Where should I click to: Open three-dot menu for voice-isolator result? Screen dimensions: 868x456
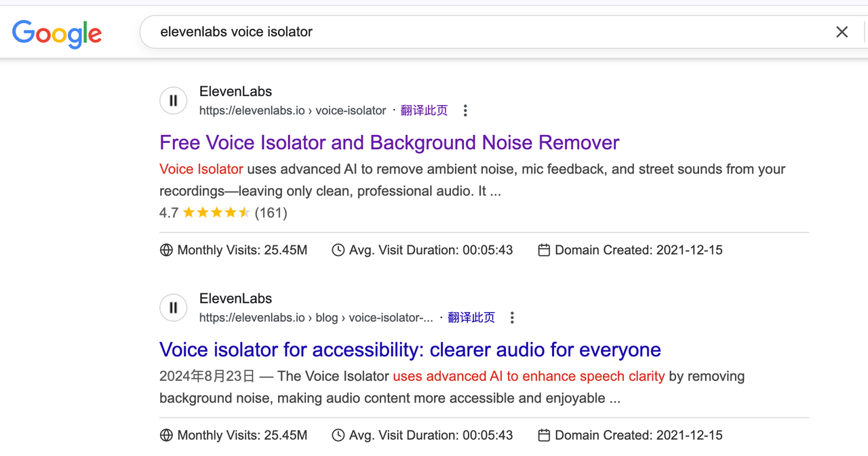pyautogui.click(x=465, y=110)
